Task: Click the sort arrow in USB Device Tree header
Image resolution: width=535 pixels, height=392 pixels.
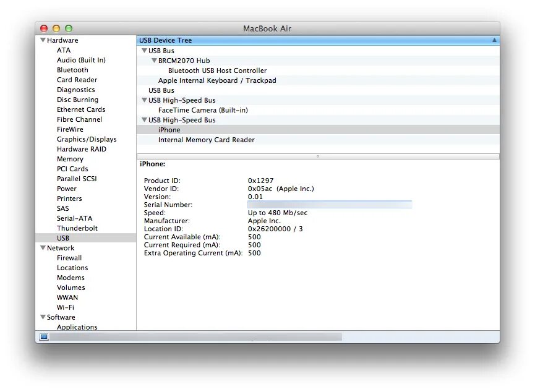Action: pos(494,40)
